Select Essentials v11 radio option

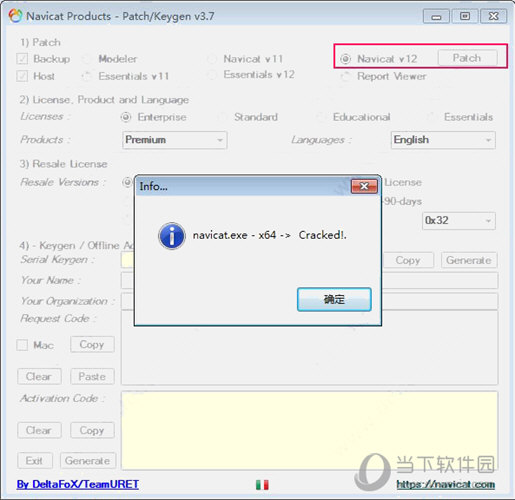tap(87, 76)
